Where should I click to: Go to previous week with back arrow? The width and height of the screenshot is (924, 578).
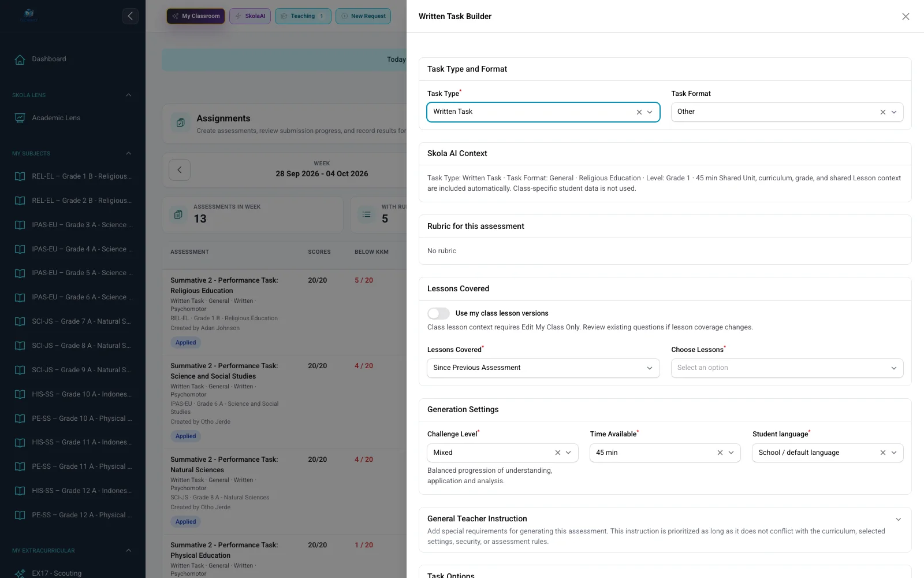click(180, 170)
